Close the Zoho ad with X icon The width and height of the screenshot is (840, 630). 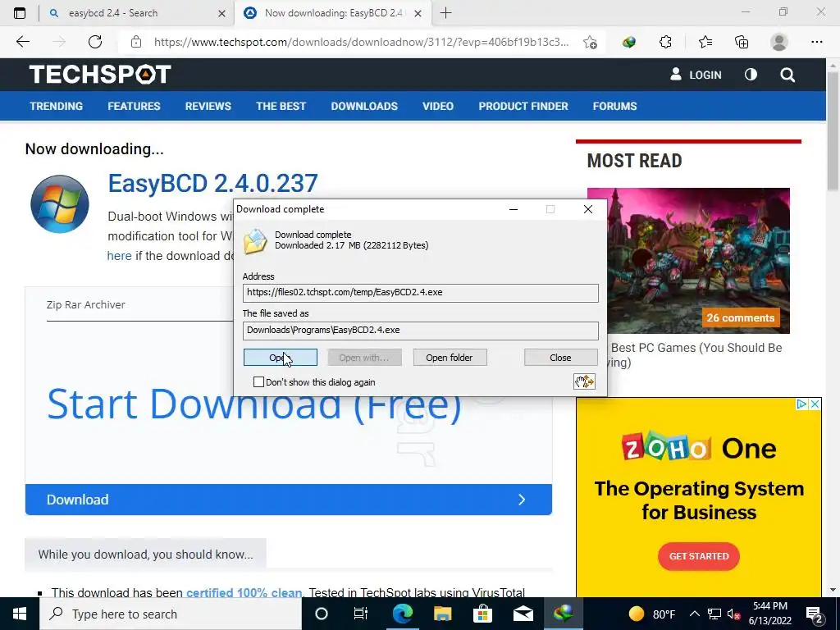coord(815,404)
